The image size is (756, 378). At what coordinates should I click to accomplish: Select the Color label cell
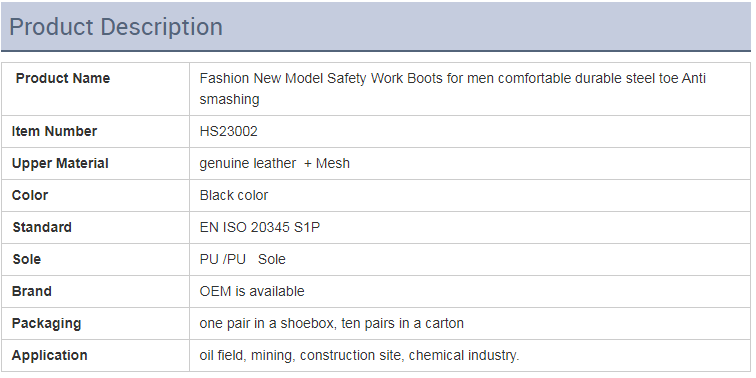pyautogui.click(x=95, y=195)
